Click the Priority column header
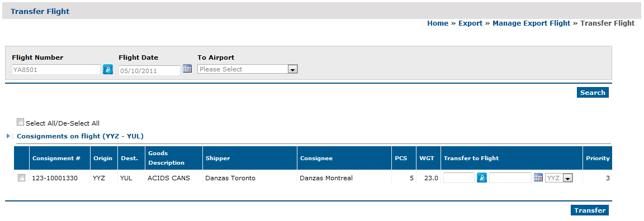This screenshot has height=221, width=644. click(598, 158)
